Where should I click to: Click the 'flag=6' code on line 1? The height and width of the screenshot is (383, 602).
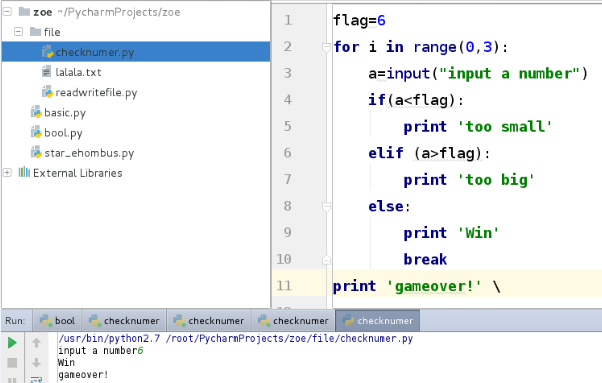359,20
